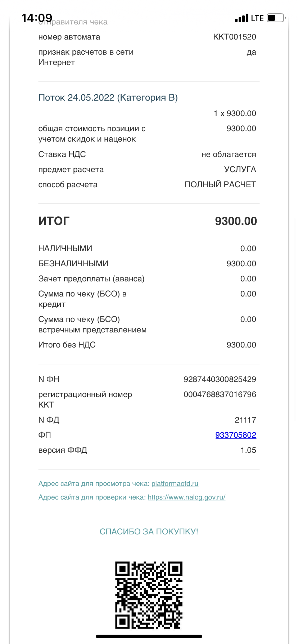Viewport: 298px width, 644px height.
Task: Tap the БЕЗНАЛИЧНЫМИ payment row label
Action: tap(73, 263)
